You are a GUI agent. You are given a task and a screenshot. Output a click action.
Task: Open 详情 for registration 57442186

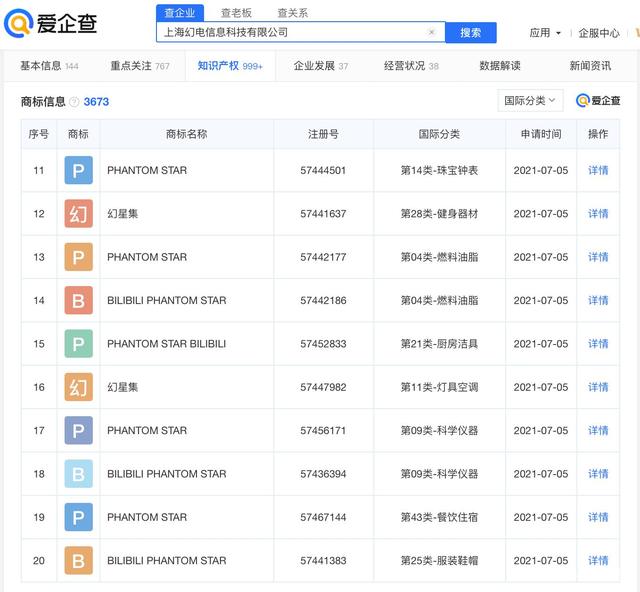tap(598, 300)
